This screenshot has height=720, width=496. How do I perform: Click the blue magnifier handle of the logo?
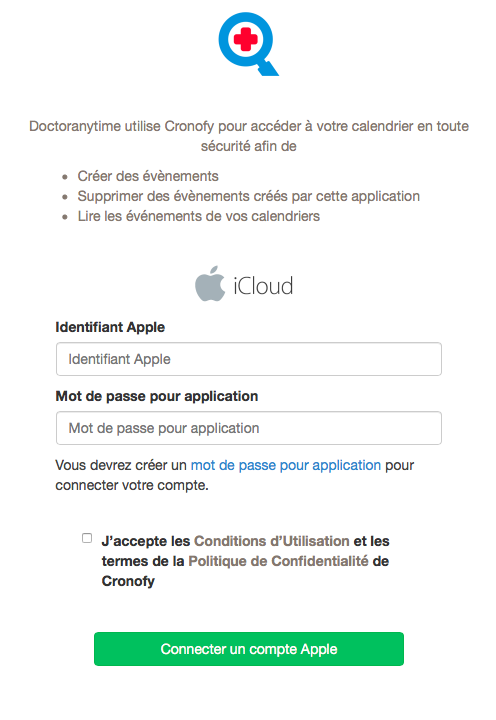point(268,68)
